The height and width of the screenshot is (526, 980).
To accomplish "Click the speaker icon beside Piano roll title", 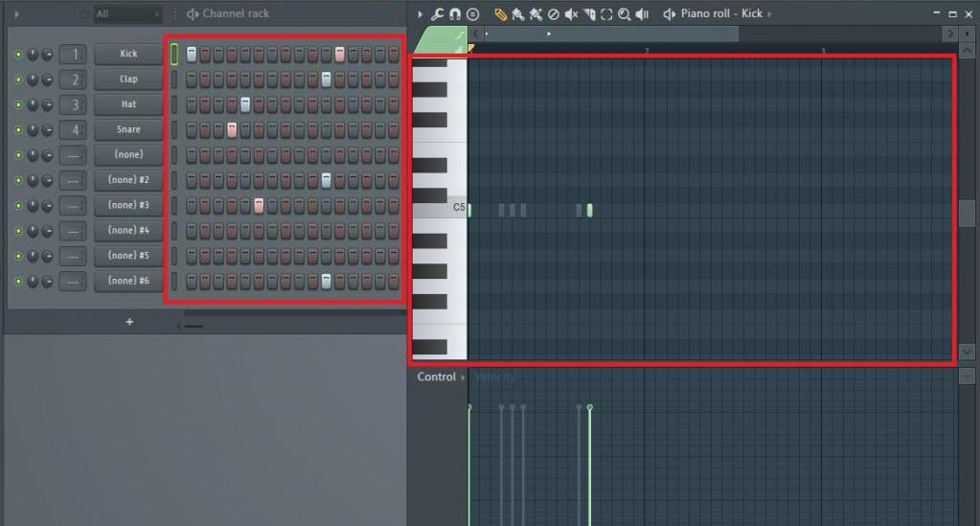I will click(x=670, y=13).
